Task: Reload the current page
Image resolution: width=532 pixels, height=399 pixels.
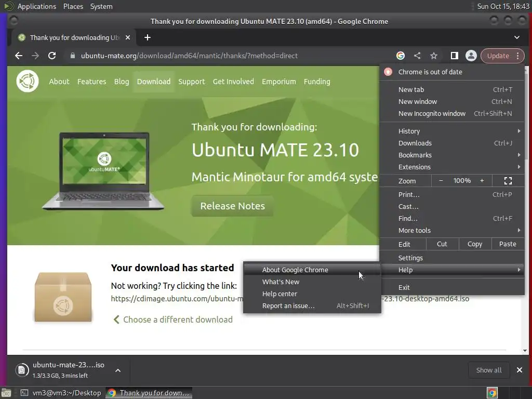Action: pyautogui.click(x=52, y=56)
